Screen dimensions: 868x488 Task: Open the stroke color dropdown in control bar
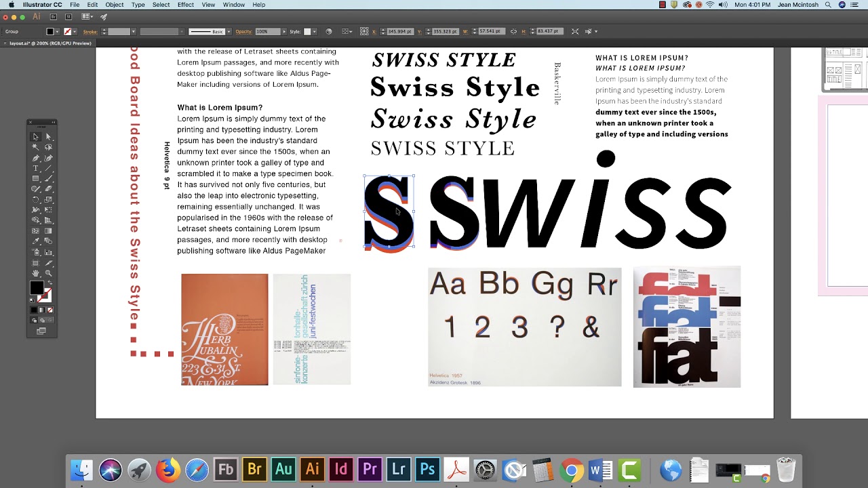point(75,31)
